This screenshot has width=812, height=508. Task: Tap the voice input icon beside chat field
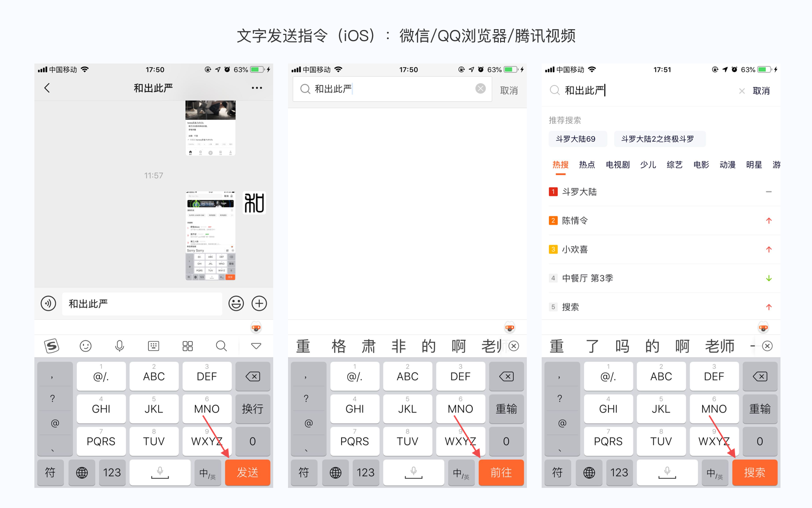click(48, 303)
